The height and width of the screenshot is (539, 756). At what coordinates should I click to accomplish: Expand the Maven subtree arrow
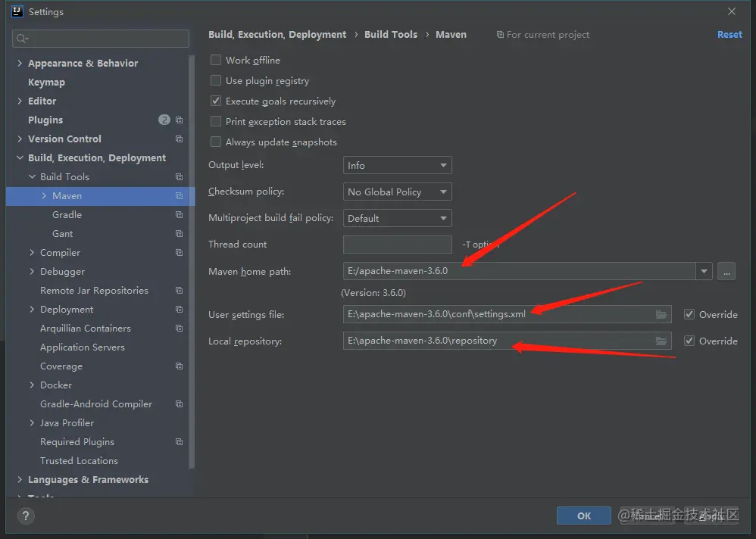(x=45, y=195)
